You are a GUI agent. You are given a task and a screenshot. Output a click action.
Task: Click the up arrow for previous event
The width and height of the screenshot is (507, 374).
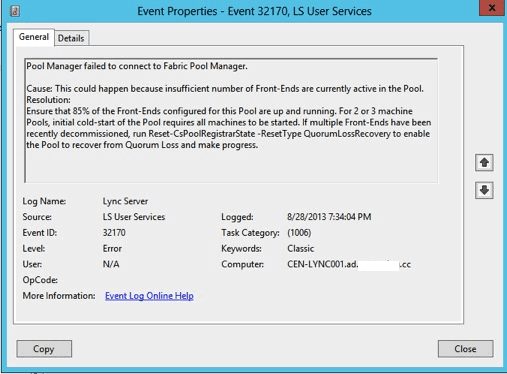click(484, 163)
